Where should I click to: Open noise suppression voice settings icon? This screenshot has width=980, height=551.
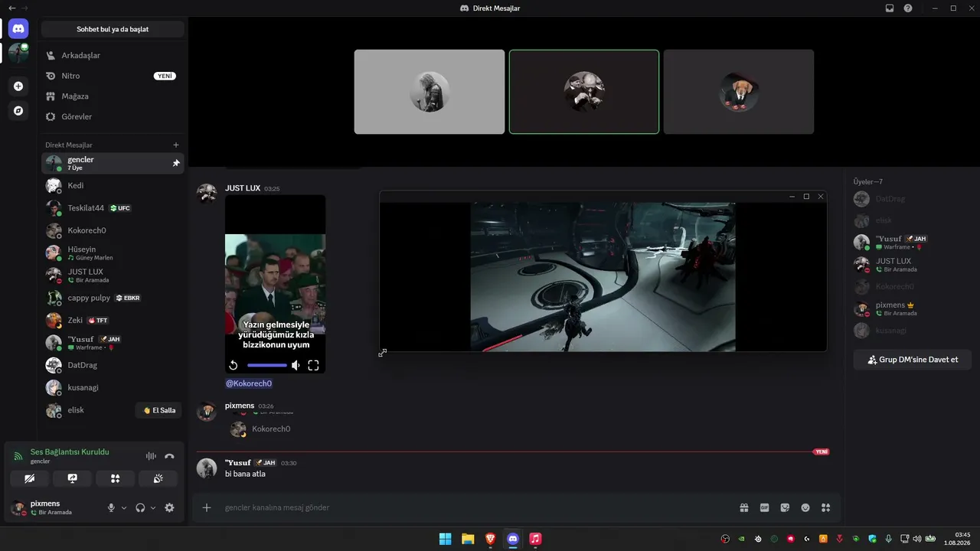151,456
